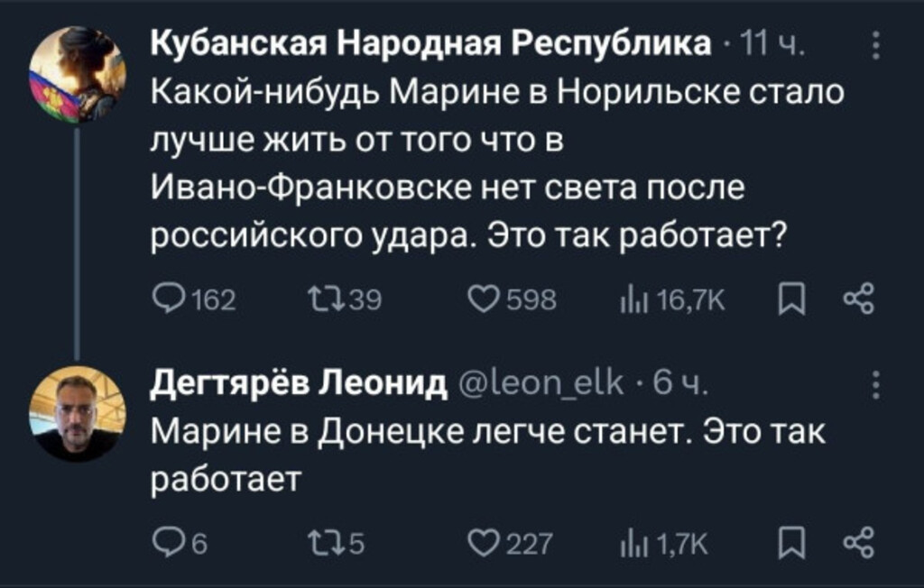This screenshot has height=588, width=924.
Task: Reply to the Кубанская Народная Республика tweet
Action: (169, 299)
